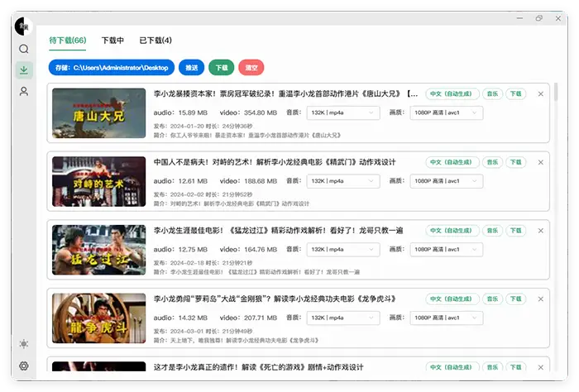
Task: Minimize the application window
Action: pos(519,18)
